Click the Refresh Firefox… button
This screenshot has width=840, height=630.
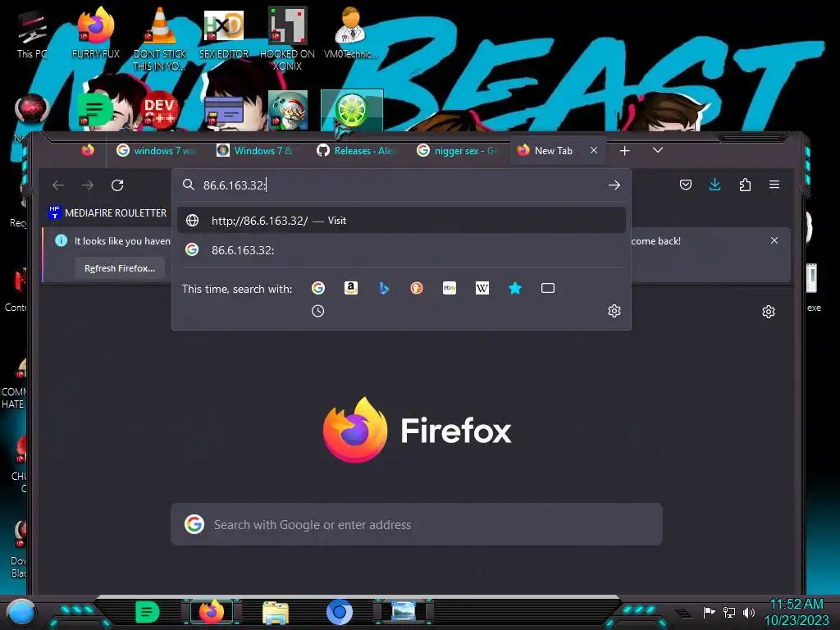120,268
